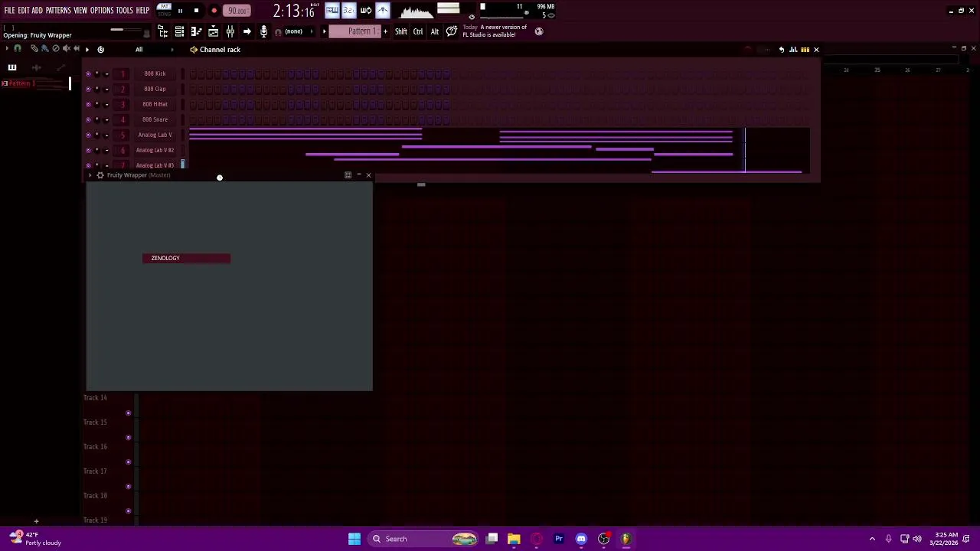Click the Record button
The width and height of the screenshot is (980, 551).
click(x=214, y=11)
